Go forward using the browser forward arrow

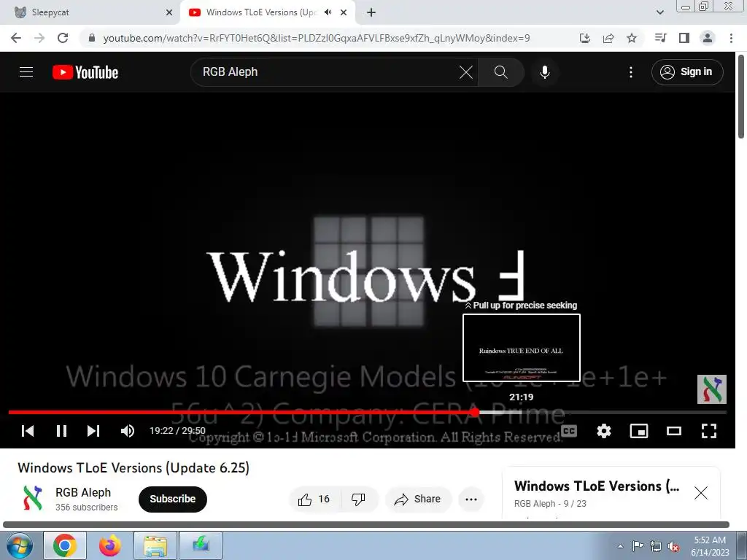(39, 38)
